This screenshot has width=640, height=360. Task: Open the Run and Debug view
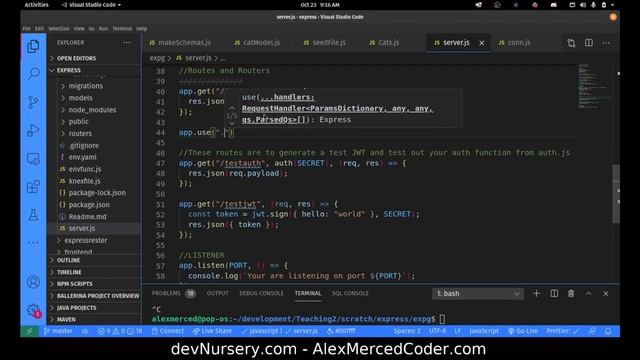[33, 131]
